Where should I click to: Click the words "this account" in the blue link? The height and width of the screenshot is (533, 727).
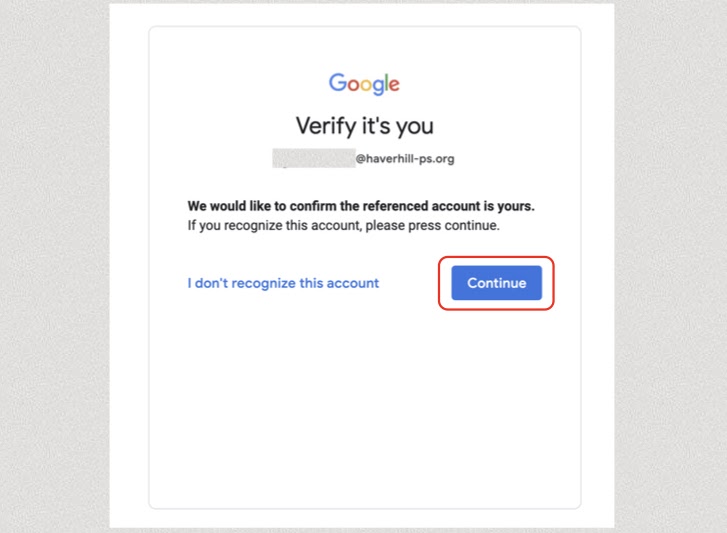339,283
